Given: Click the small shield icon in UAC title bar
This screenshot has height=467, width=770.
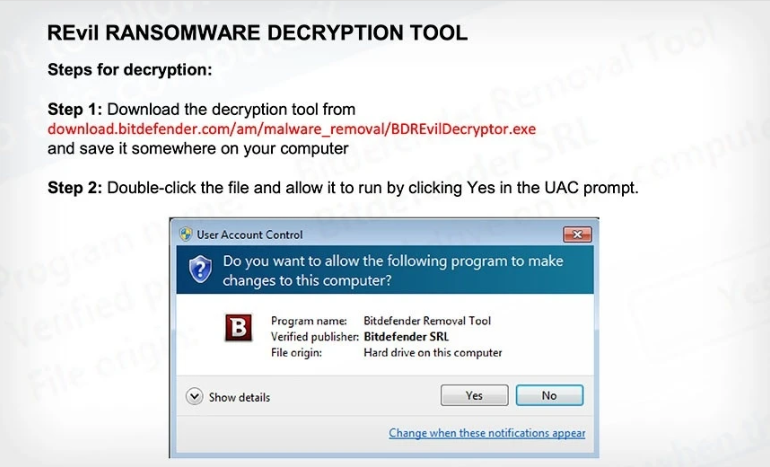Looking at the screenshot, I should pos(185,234).
